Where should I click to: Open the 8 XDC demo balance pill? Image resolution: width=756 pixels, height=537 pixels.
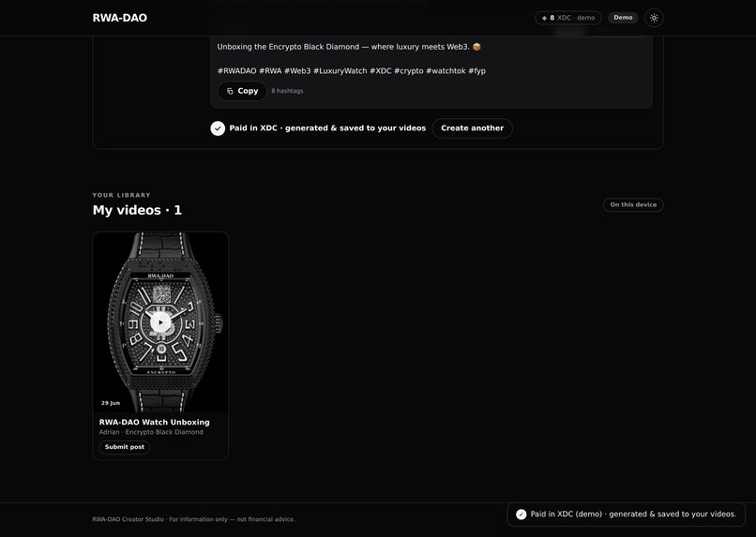(568, 18)
